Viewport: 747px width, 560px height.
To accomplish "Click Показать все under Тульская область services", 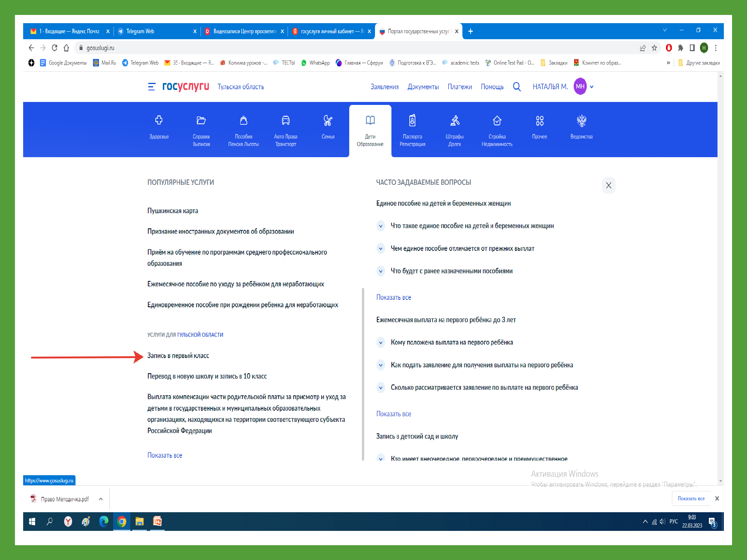I will tap(165, 455).
